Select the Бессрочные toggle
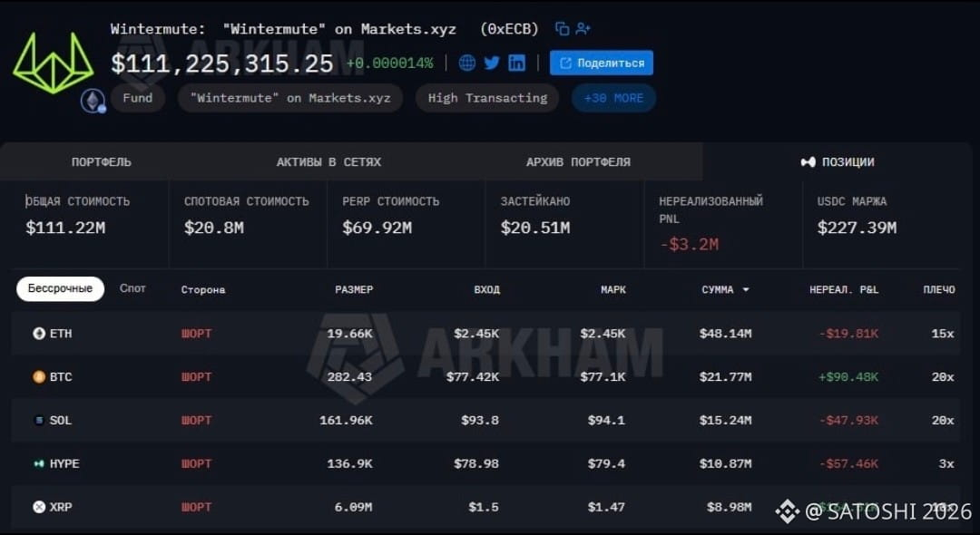 60,288
